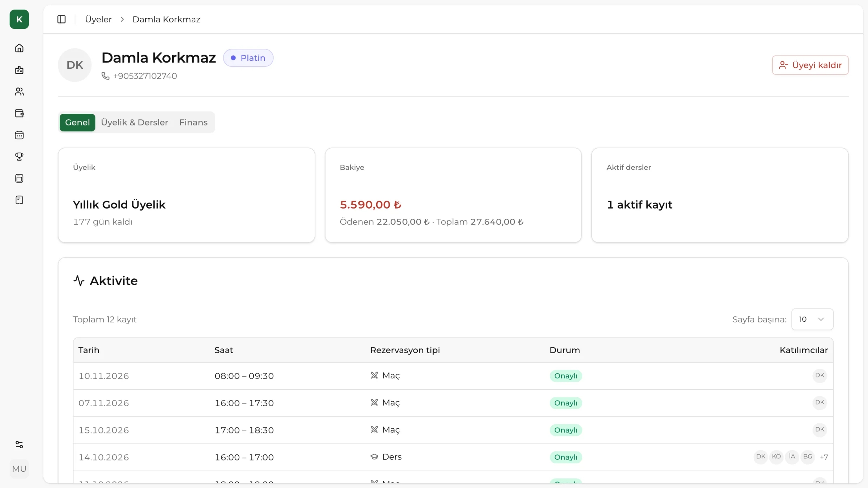Click Ders icon on 14.10.2026 row
Viewport: 868px width, 488px height.
(x=374, y=457)
